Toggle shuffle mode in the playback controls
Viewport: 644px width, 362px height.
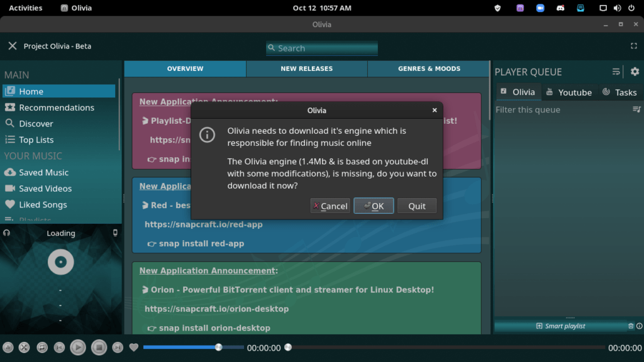[24, 348]
